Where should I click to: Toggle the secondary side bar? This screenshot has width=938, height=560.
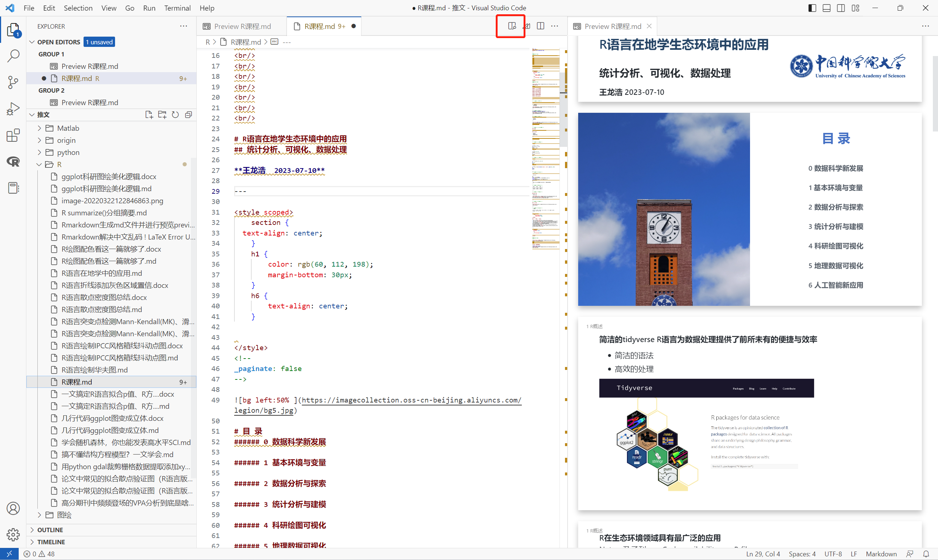841,8
